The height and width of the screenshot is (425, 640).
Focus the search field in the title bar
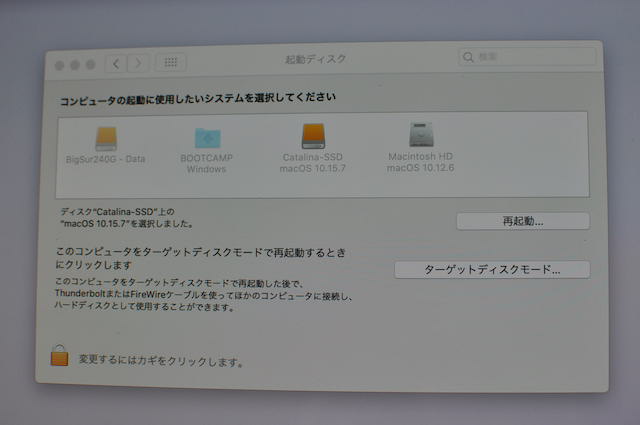coord(527,57)
